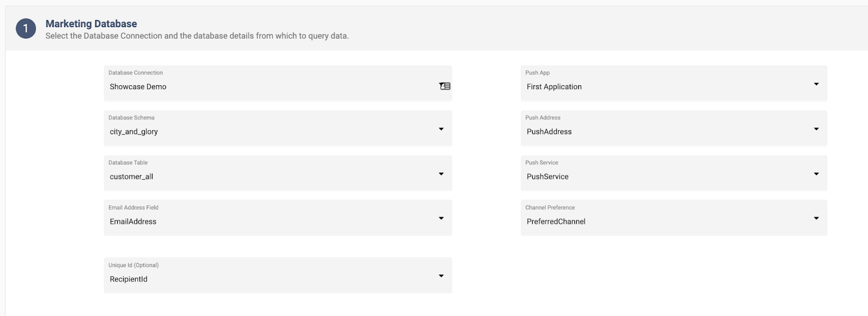This screenshot has height=316, width=868.
Task: Click the customer_all table value
Action: (131, 177)
